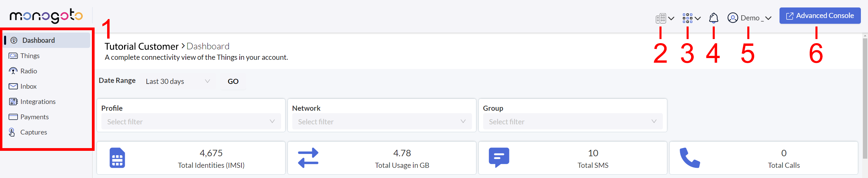868x178 pixels.
Task: Click the Total Identities SIM icon
Action: 117,158
